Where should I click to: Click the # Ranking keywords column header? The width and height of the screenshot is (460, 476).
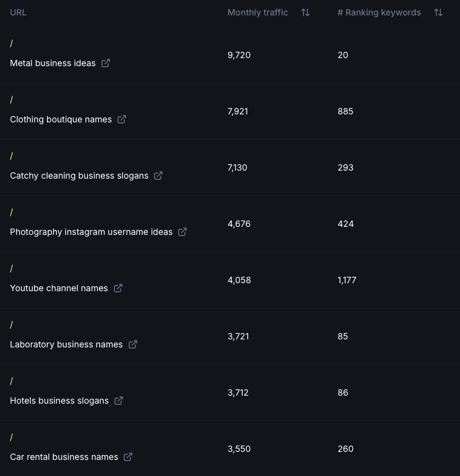[x=379, y=12]
